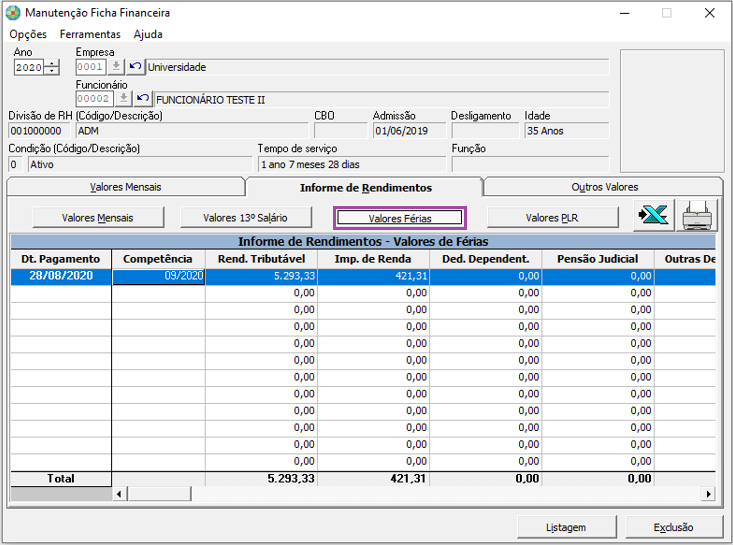Click the undo arrow beside Empresa code

tap(135, 67)
